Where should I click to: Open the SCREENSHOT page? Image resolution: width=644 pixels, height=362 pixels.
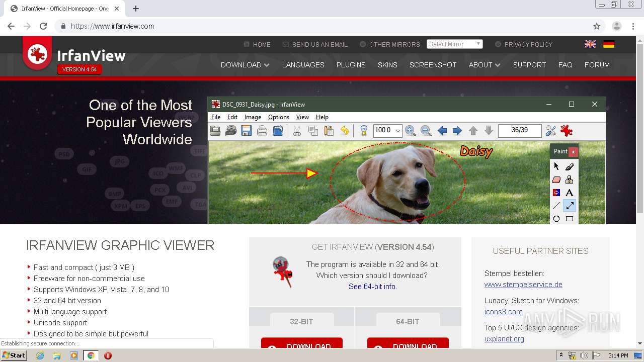tap(433, 65)
